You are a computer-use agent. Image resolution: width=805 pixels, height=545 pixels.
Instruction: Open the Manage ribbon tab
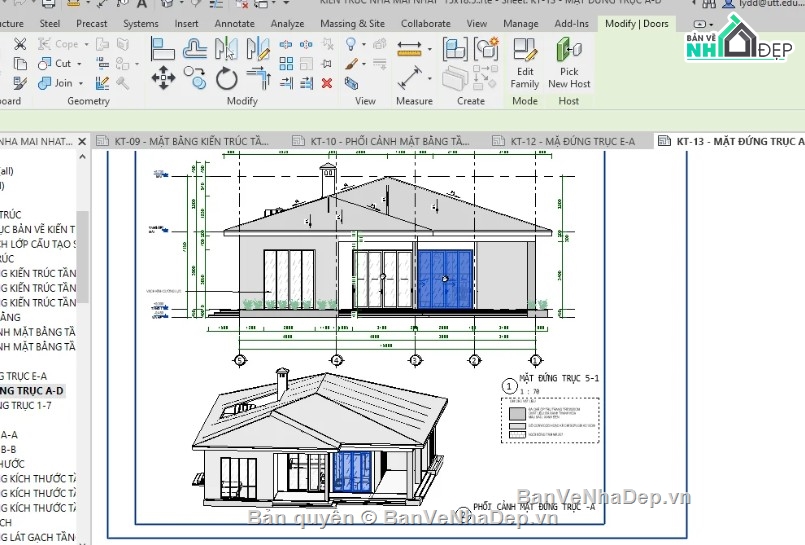(x=521, y=24)
